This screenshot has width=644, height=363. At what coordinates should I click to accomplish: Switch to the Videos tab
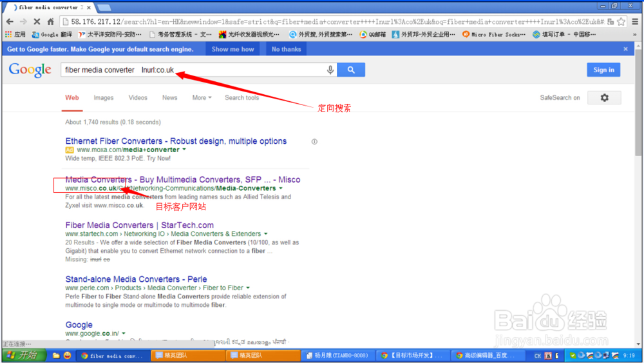click(138, 98)
